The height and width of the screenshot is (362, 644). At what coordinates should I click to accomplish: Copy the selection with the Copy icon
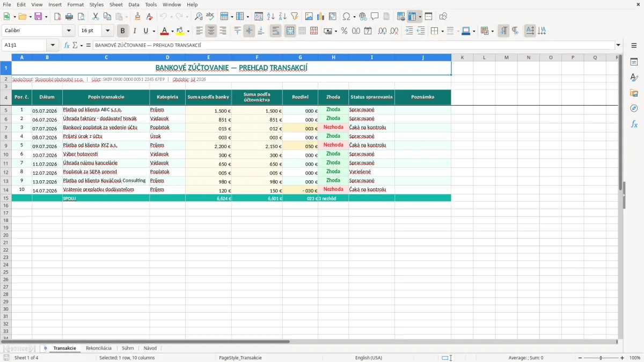(107, 17)
